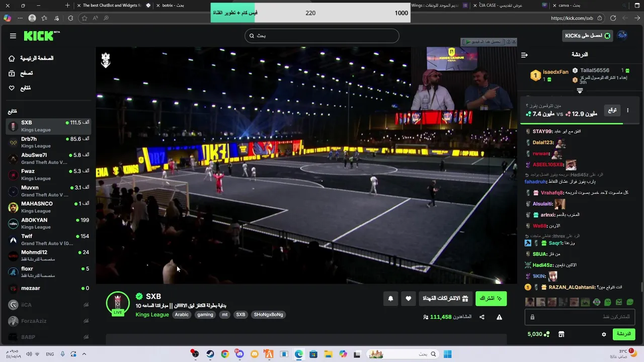Open the Mohmdi12 channel in the sidebar
The height and width of the screenshot is (362, 644).
(x=48, y=256)
